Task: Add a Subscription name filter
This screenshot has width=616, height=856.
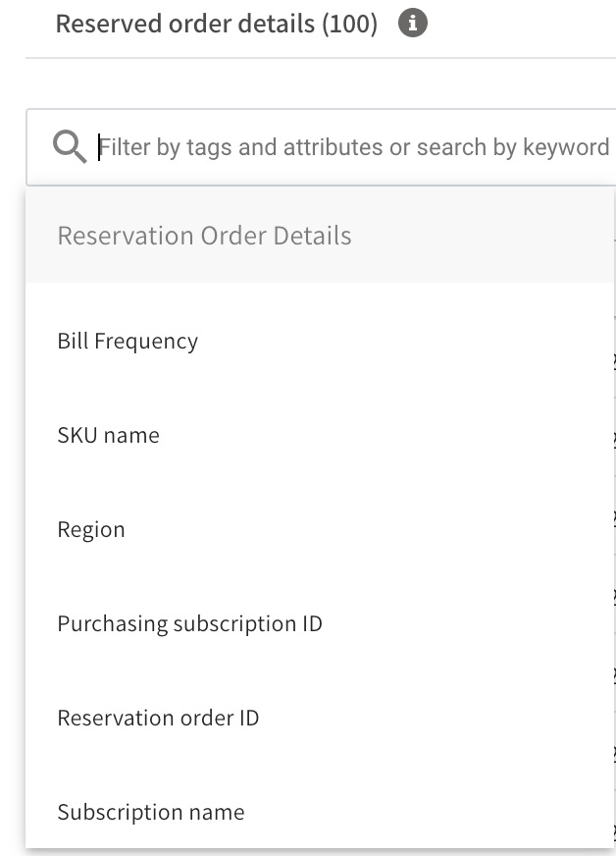Action: [x=151, y=813]
